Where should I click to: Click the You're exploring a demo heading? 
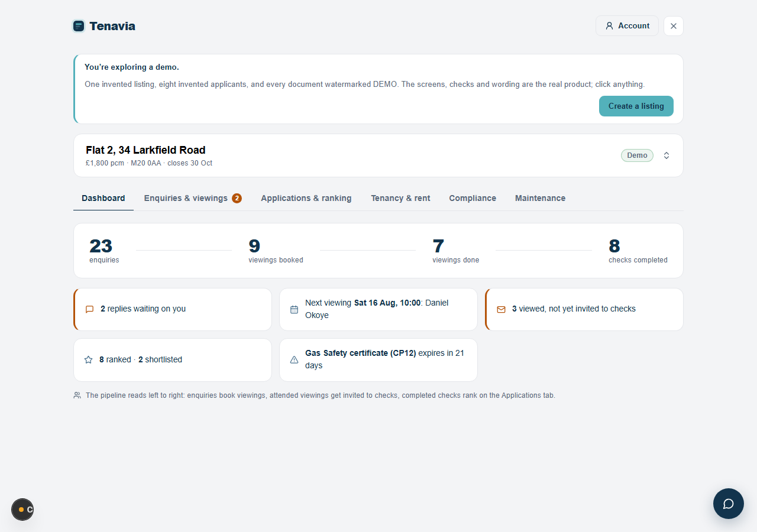click(132, 67)
